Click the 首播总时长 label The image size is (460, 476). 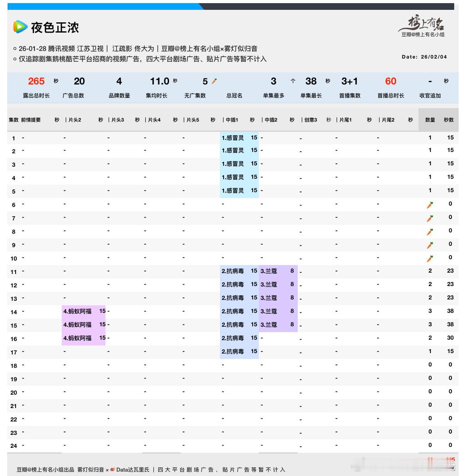pyautogui.click(x=391, y=96)
